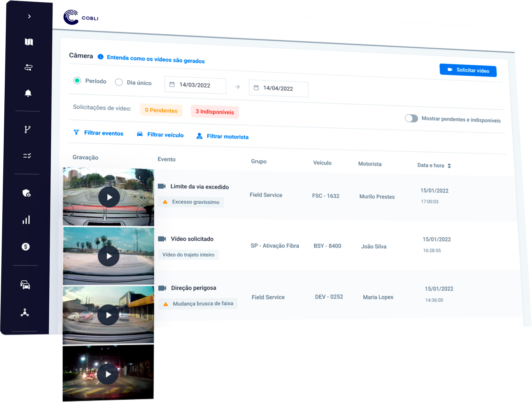Open Entenda como os vídeos são gerados link
The height and width of the screenshot is (402, 532).
(x=156, y=59)
